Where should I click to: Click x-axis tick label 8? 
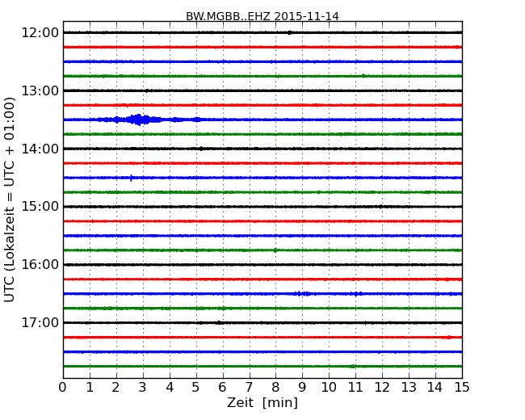pyautogui.click(x=275, y=387)
